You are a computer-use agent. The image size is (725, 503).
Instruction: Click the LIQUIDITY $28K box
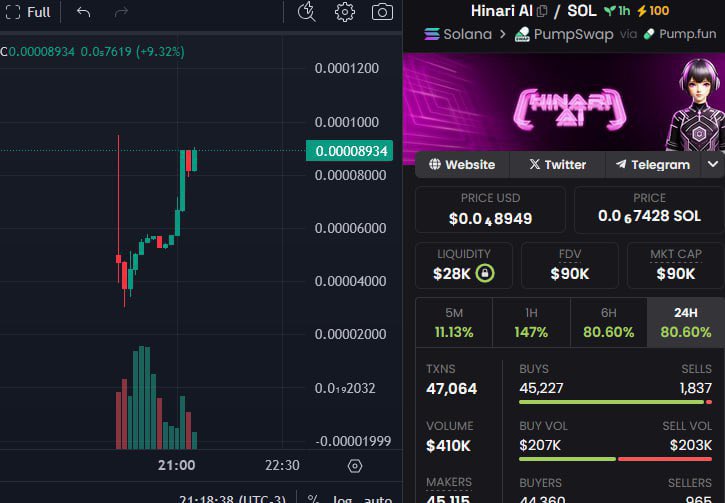464,265
